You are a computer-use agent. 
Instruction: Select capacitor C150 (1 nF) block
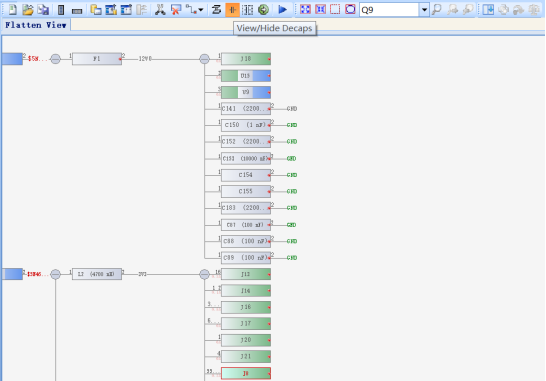coord(246,125)
